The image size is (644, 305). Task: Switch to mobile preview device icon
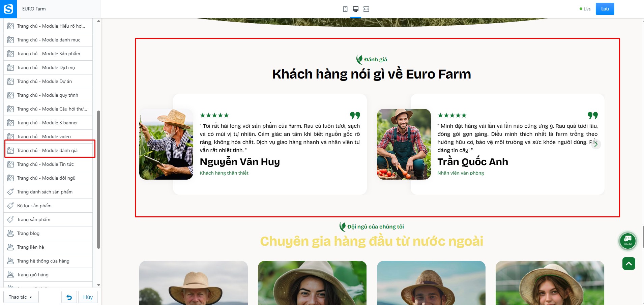click(345, 9)
